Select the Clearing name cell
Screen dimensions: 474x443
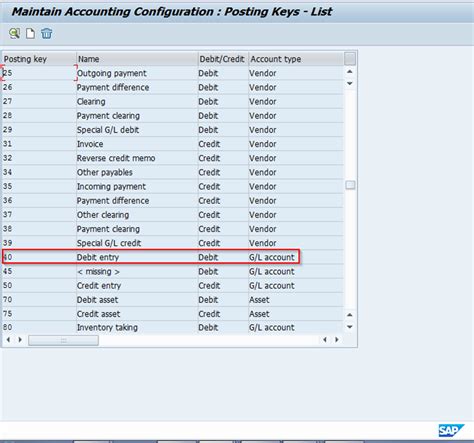137,101
